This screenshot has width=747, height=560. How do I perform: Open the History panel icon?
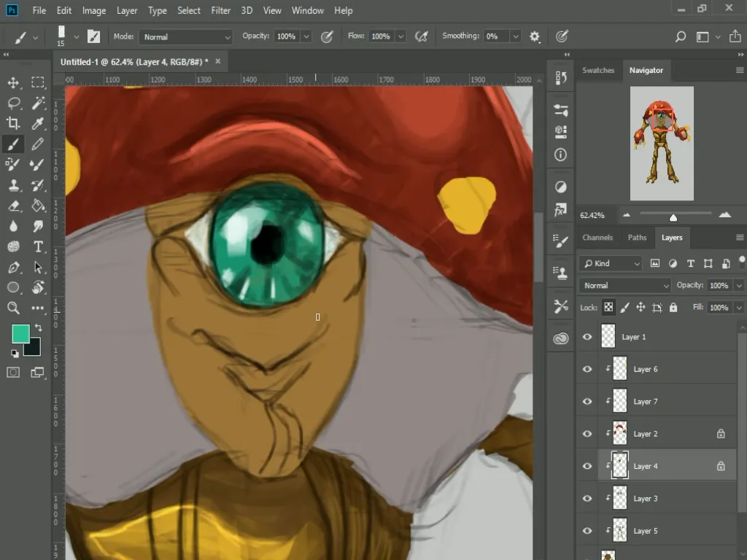tap(561, 77)
